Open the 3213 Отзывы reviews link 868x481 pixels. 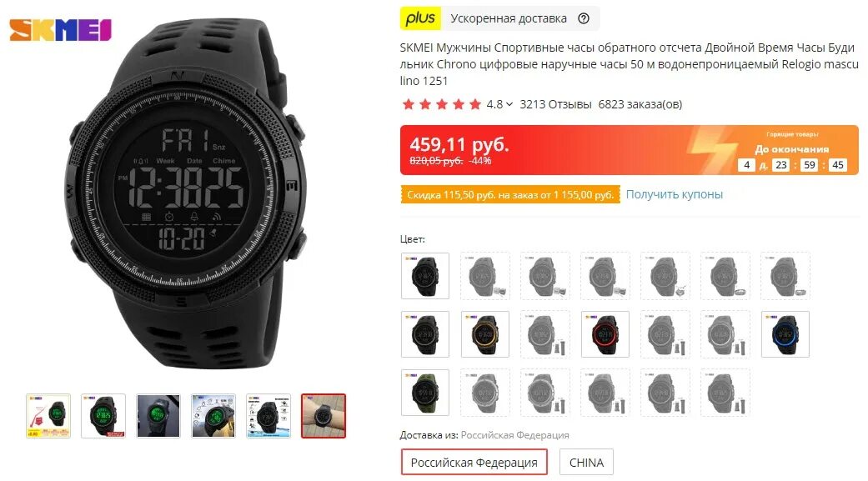pos(555,104)
